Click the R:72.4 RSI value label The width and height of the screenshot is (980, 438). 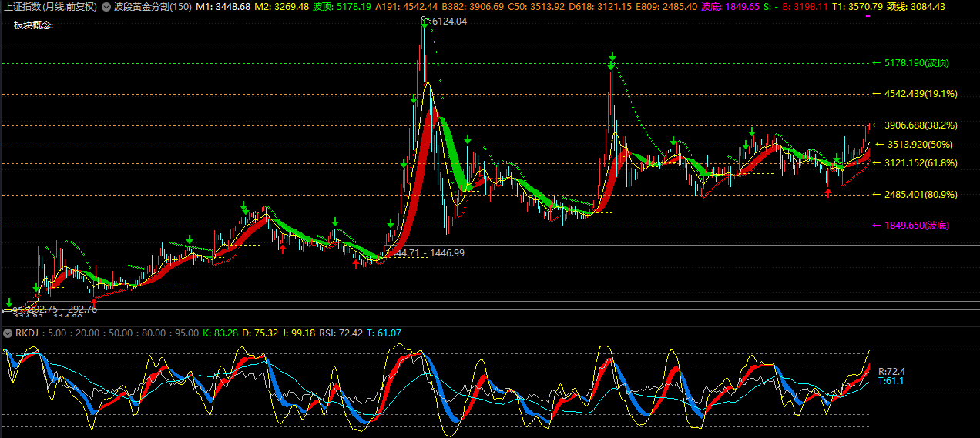tap(891, 371)
